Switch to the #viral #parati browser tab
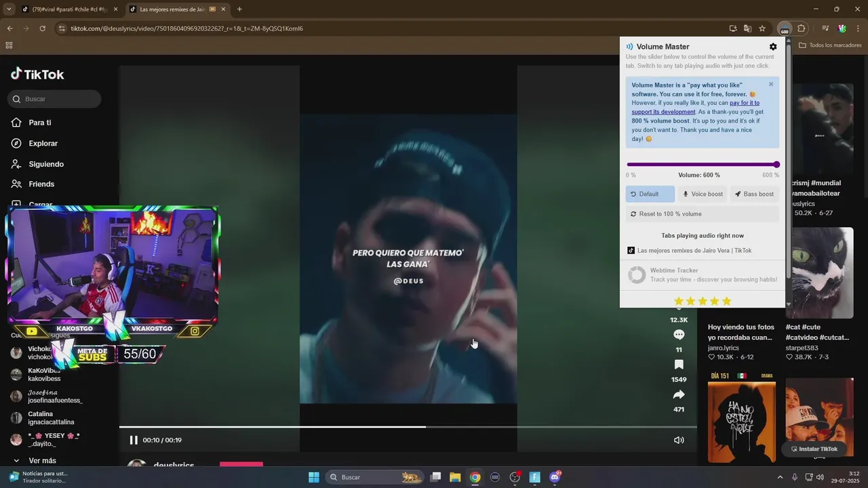This screenshot has width=868, height=488. point(66,9)
